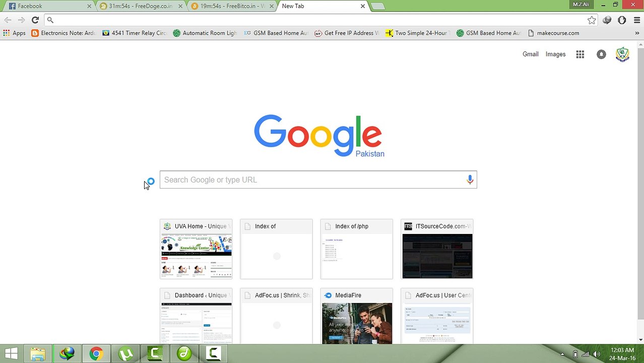Close the FreeDoge.co.in tab
The image size is (644, 363).
(181, 6)
